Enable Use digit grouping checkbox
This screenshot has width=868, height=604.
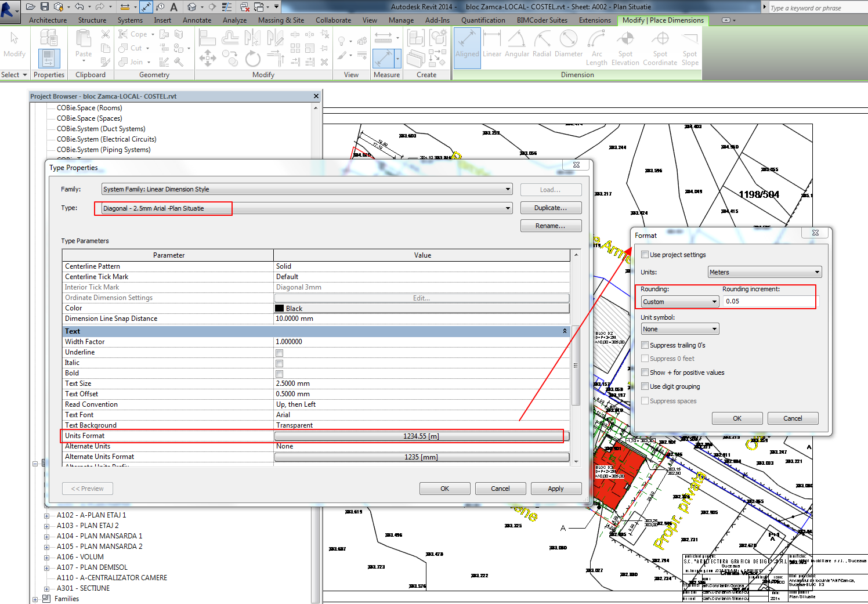pos(645,386)
